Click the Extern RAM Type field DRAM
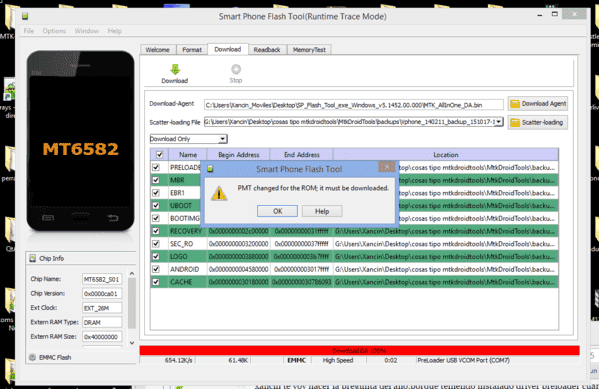This screenshot has width=599, height=389. tap(102, 323)
